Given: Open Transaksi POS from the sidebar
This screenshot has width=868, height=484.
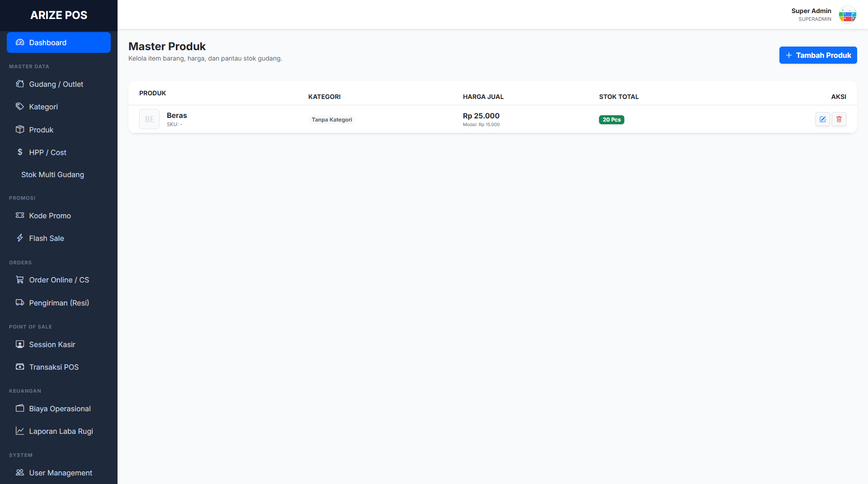Looking at the screenshot, I should click(x=54, y=367).
